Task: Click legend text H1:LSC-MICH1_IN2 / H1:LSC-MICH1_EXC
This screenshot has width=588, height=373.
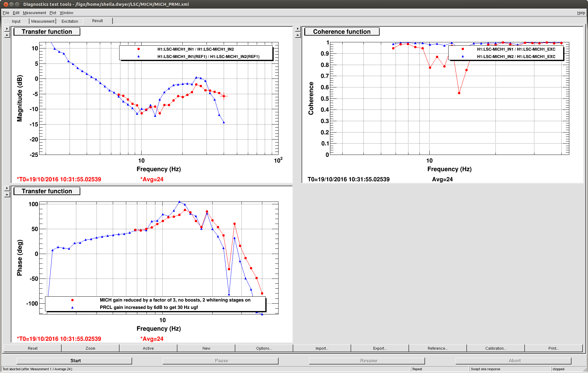Action: 516,56
